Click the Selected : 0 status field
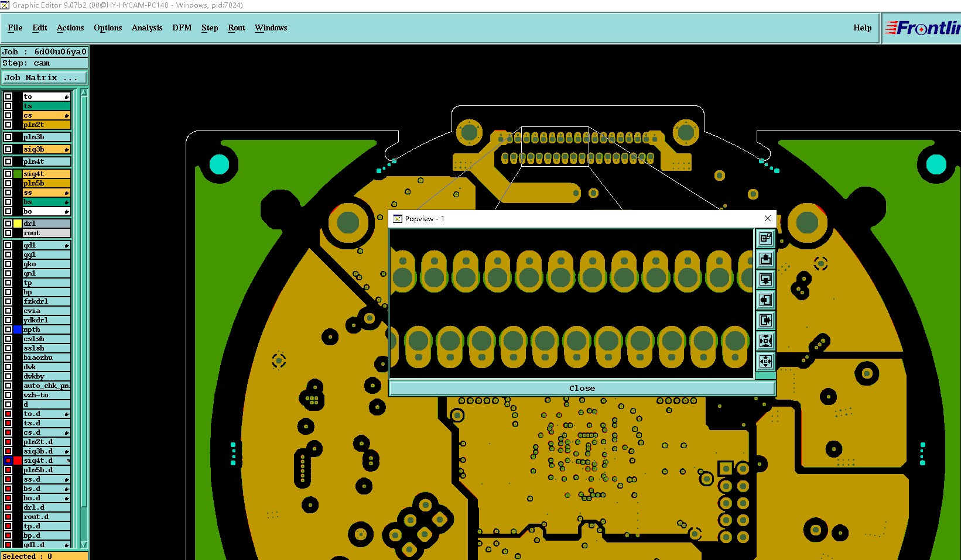961x560 pixels. coord(45,556)
